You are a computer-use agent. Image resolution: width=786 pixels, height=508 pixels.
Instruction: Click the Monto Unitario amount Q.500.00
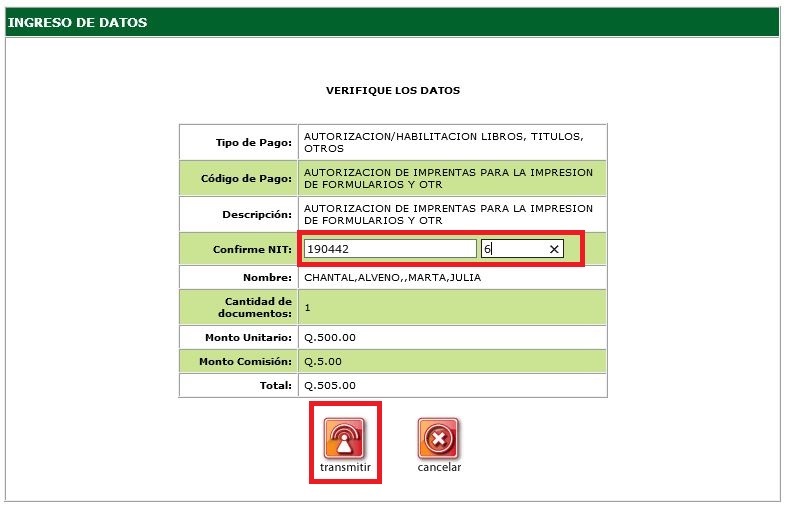[329, 338]
